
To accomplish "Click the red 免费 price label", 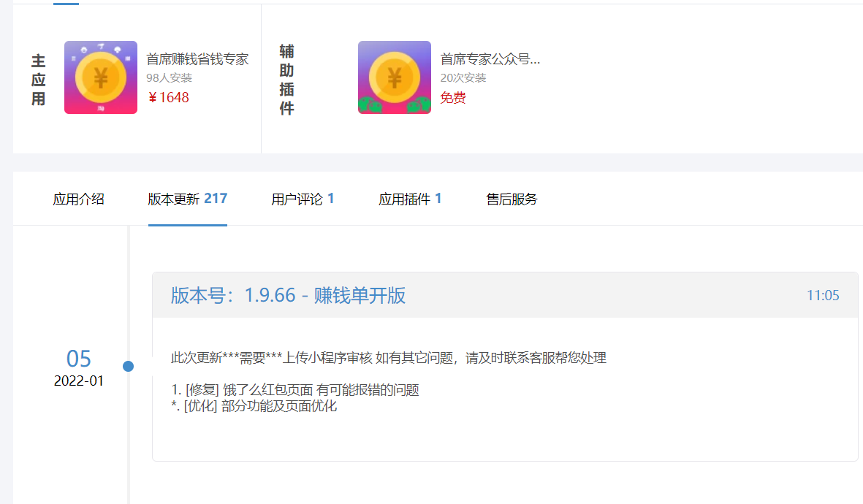I will click(453, 98).
